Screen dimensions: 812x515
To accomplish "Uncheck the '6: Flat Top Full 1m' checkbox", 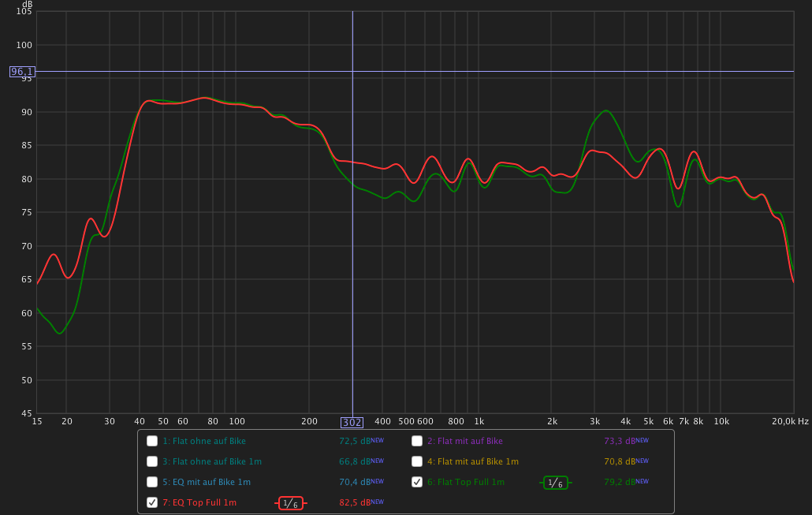I will click(x=417, y=482).
